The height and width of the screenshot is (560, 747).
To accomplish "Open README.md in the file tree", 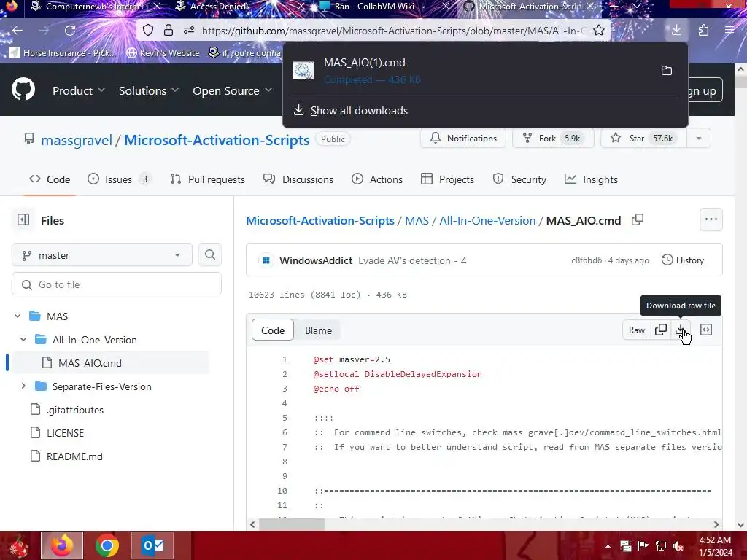I will (x=74, y=456).
